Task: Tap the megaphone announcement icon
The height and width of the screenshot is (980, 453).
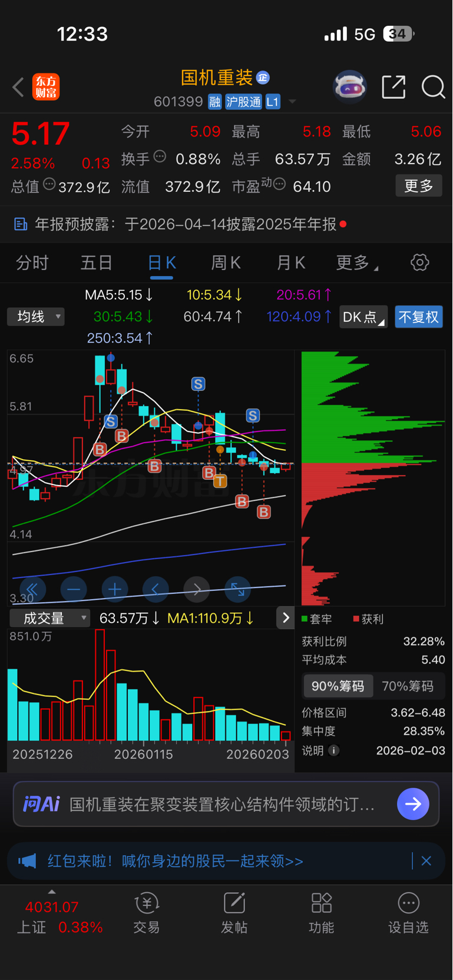Action: (x=27, y=861)
